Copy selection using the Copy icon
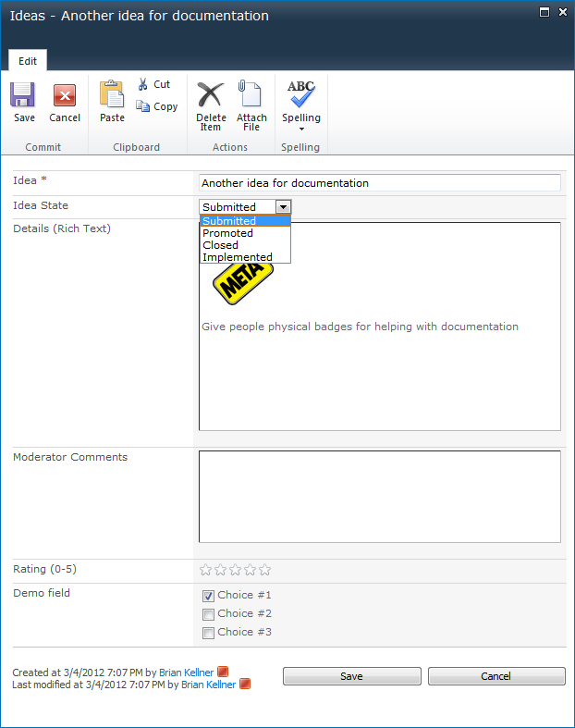Viewport: 575px width, 728px height. coord(143,106)
